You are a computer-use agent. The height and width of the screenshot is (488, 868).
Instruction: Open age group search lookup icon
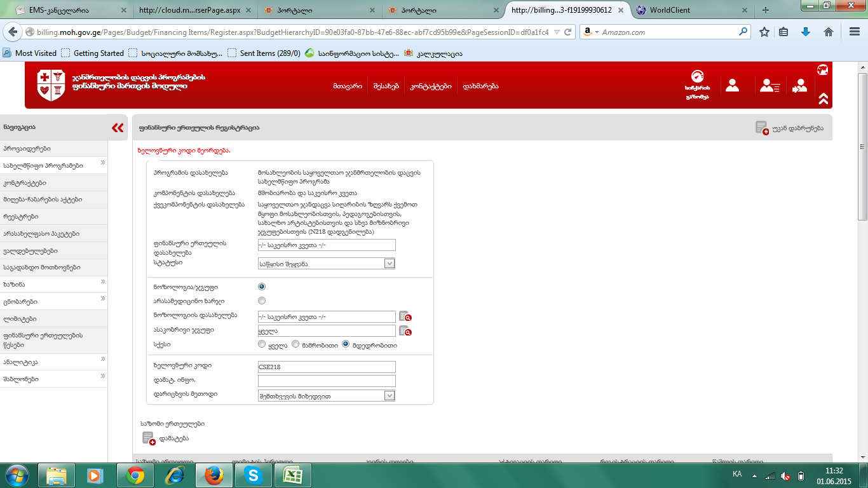[405, 330]
